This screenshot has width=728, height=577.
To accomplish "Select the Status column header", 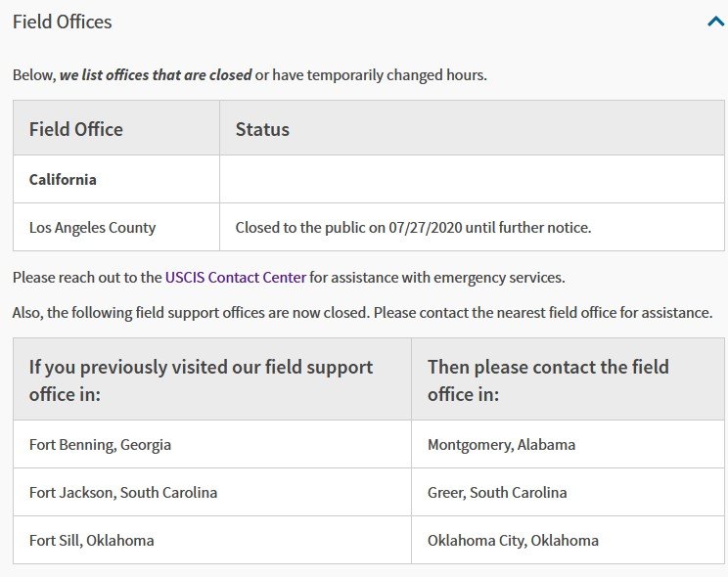I will point(472,128).
